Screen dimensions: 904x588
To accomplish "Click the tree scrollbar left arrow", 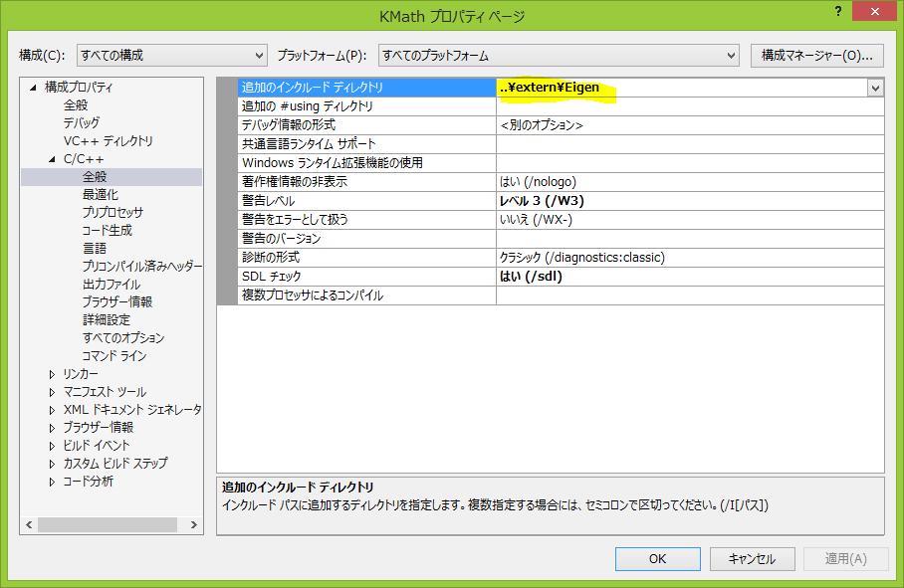I will [29, 524].
